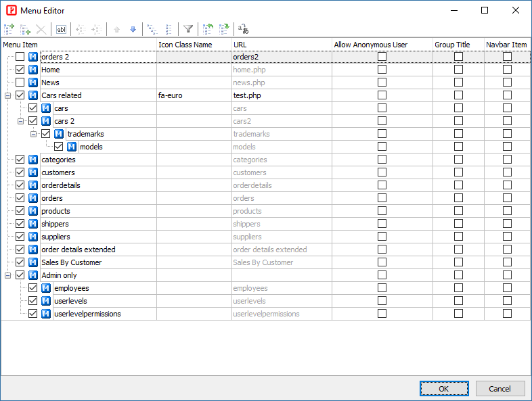The height and width of the screenshot is (401, 532).
Task: Tick Navbar Item checkbox for Home
Action: (x=507, y=69)
